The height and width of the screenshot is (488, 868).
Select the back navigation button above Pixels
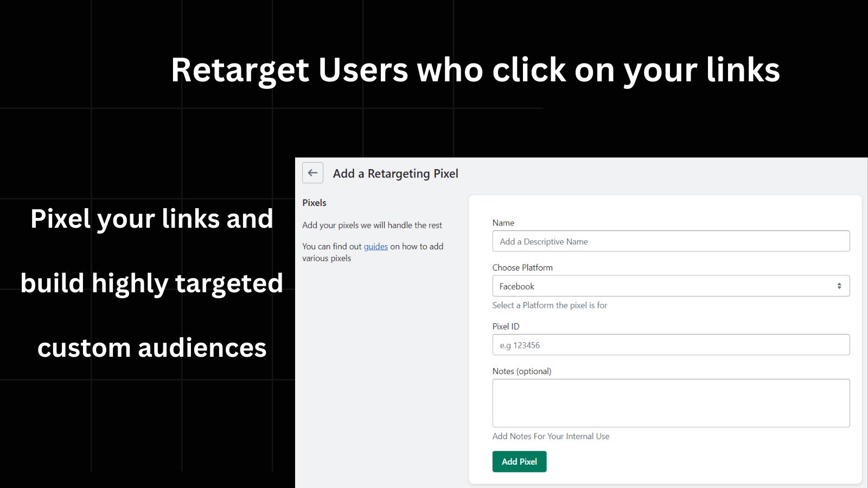tap(312, 173)
